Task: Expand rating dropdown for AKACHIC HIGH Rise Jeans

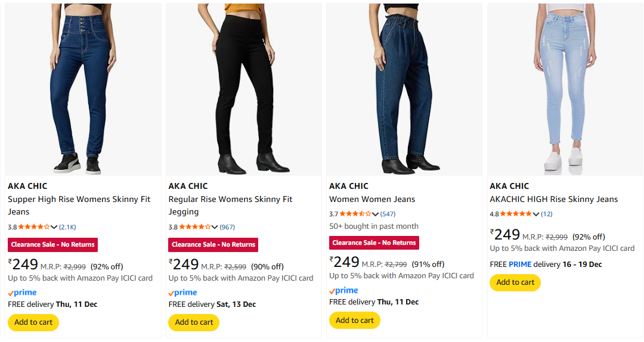Action: (x=536, y=214)
